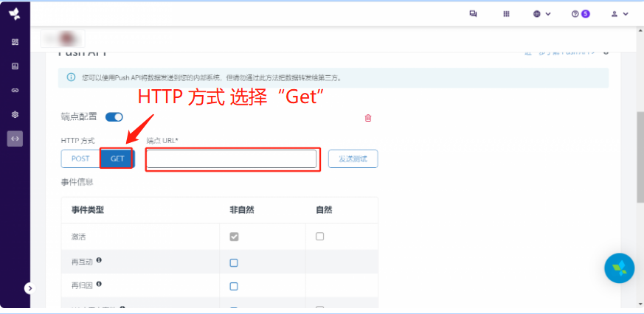Delete the endpoint with the red trash icon

(x=368, y=118)
